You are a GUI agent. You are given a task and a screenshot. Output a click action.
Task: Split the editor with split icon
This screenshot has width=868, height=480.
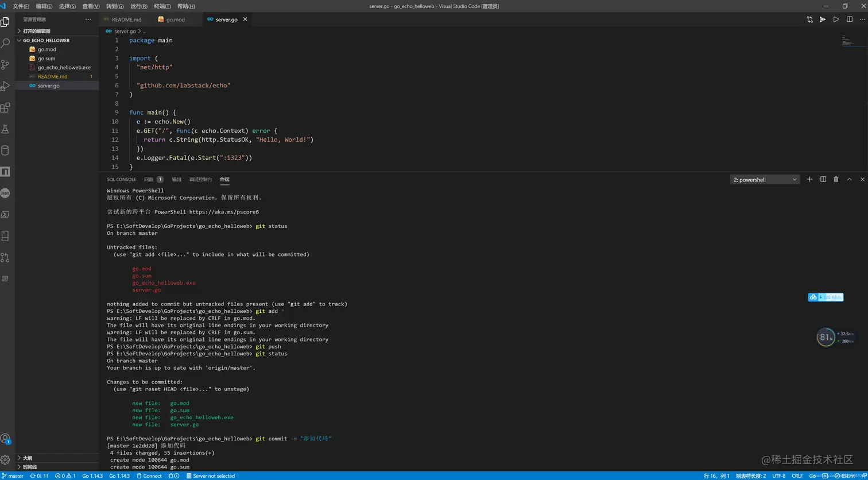click(x=849, y=19)
